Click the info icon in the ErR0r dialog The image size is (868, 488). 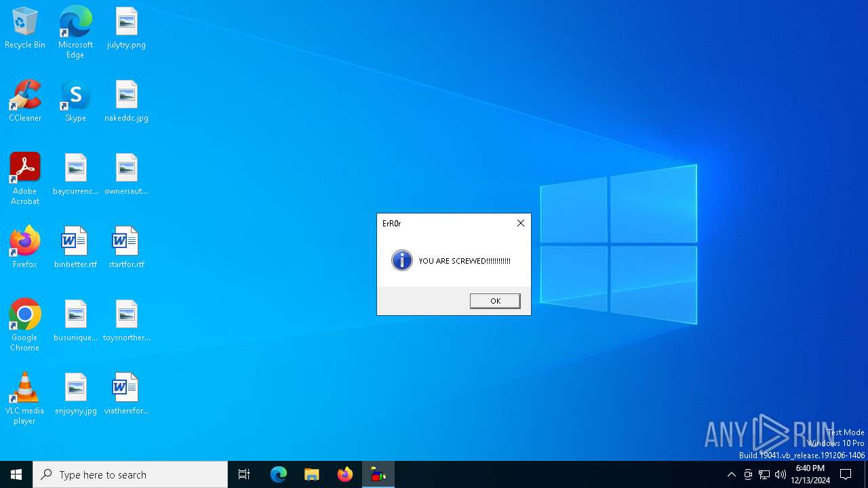(402, 260)
